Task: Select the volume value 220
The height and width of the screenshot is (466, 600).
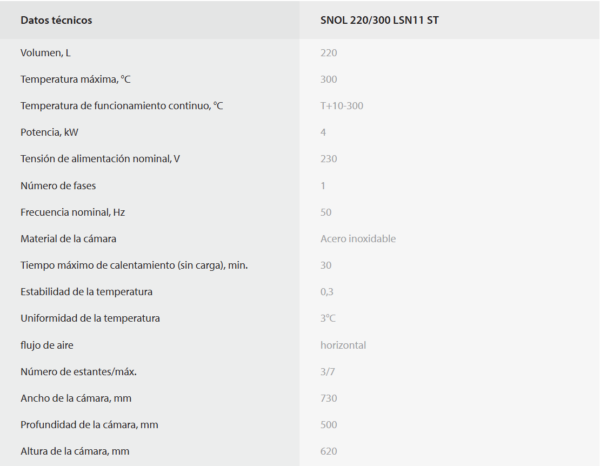Action: [329, 52]
